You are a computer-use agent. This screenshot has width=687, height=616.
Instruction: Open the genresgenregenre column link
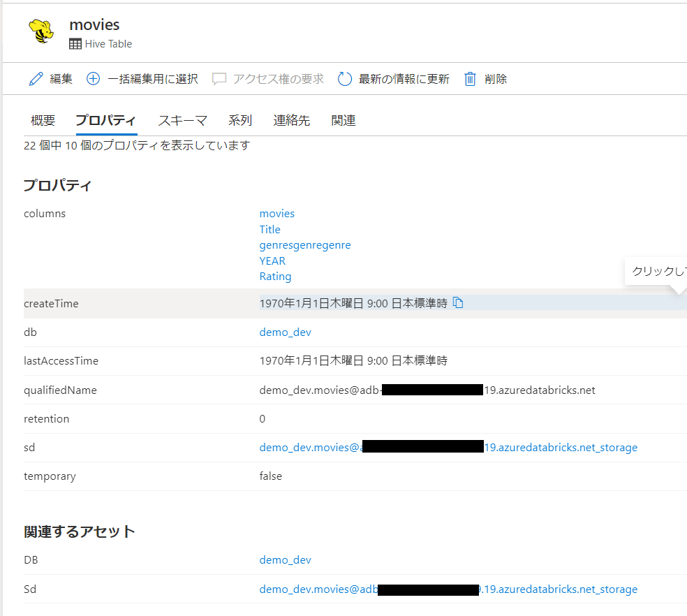(305, 245)
